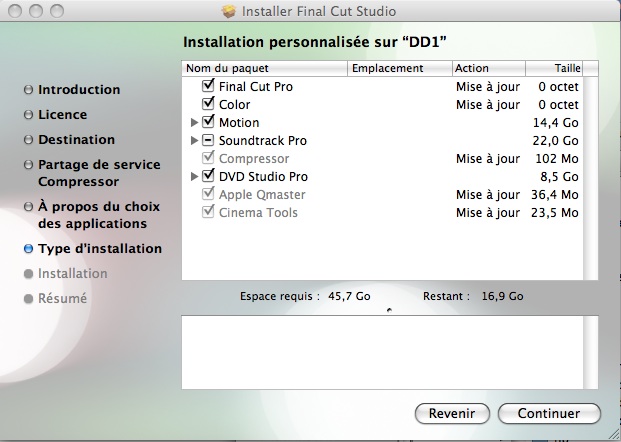Image resolution: width=621 pixels, height=442 pixels.
Task: Expand the DVD Studio Pro disclosure triangle
Action: click(x=194, y=177)
